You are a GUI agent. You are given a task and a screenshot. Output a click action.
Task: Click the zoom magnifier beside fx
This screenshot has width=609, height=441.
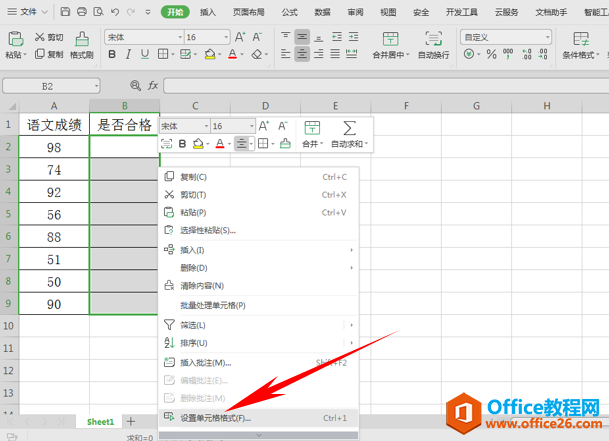[x=135, y=85]
